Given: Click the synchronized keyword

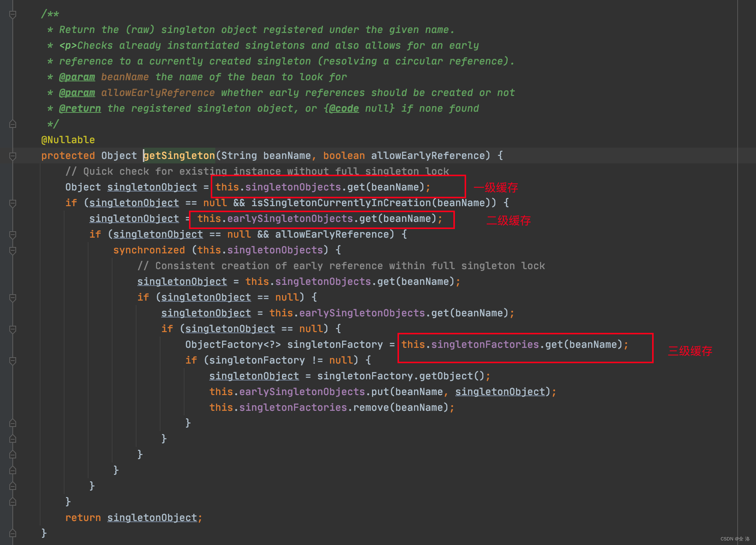Looking at the screenshot, I should pos(149,250).
